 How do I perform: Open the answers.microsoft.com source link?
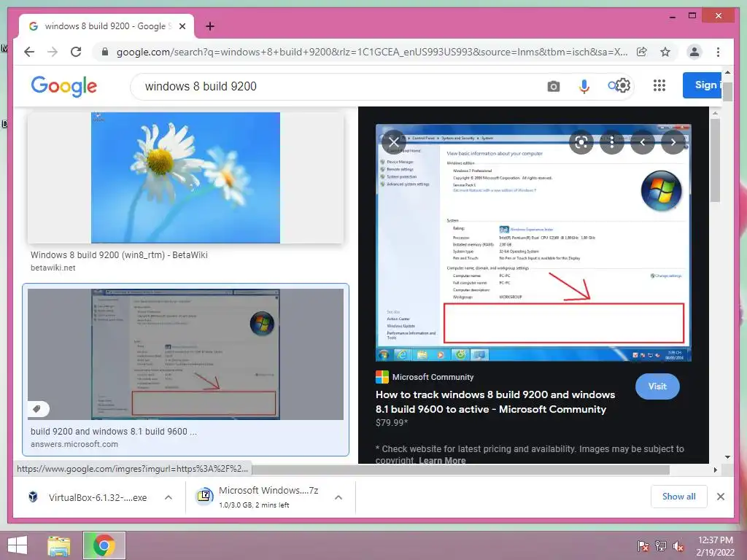(x=74, y=444)
